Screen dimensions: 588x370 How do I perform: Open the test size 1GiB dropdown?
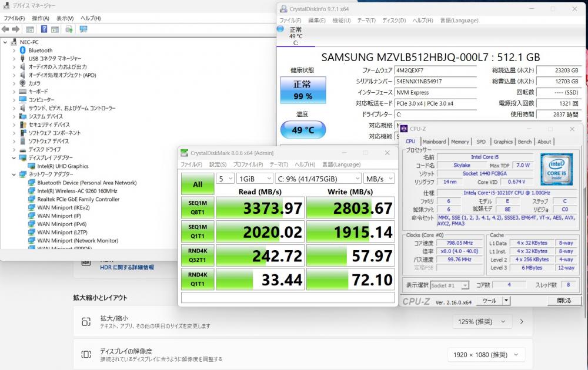(254, 179)
